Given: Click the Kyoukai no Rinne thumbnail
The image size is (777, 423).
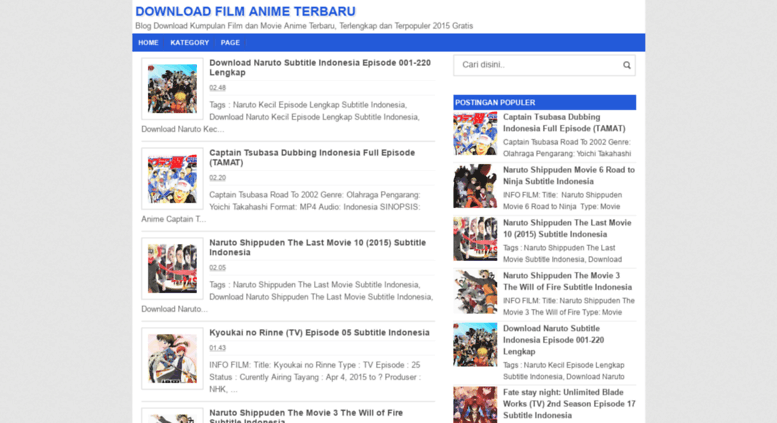Looking at the screenshot, I should point(172,358).
